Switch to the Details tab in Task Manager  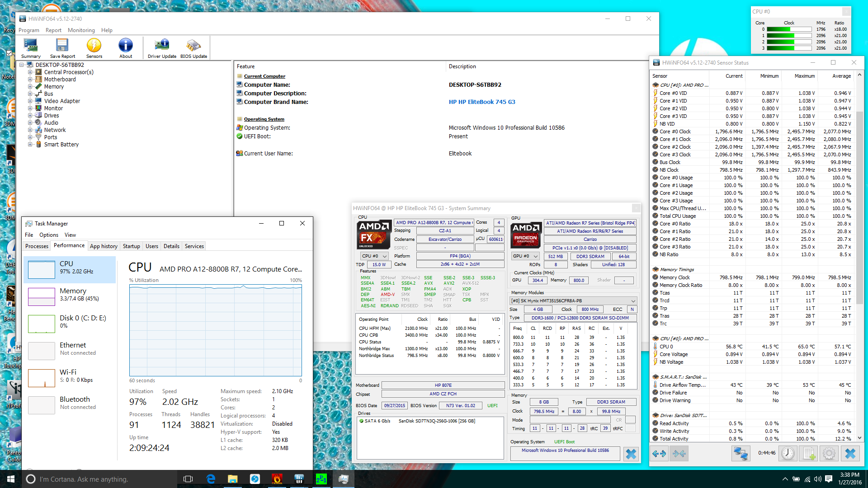tap(171, 246)
